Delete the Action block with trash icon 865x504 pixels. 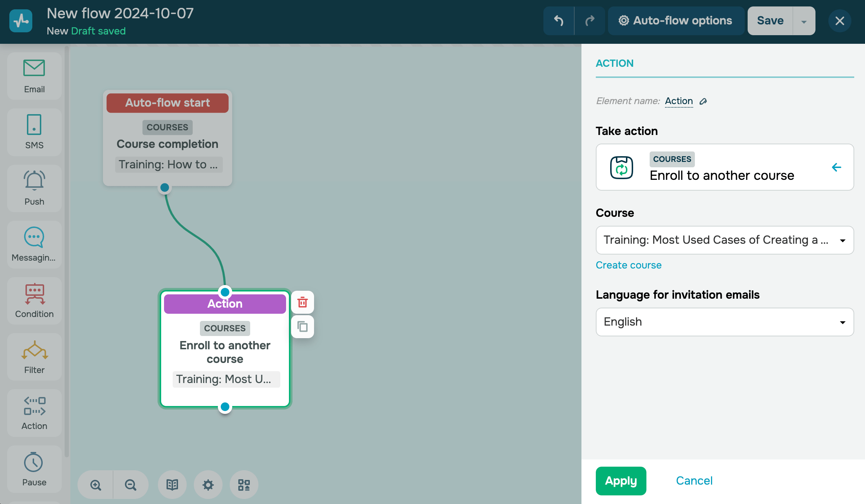click(x=303, y=302)
